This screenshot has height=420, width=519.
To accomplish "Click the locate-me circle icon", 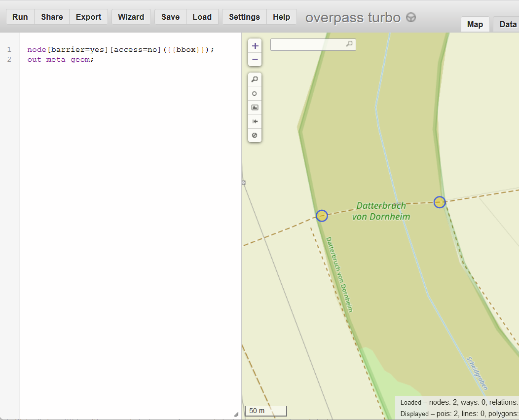I will (x=255, y=93).
